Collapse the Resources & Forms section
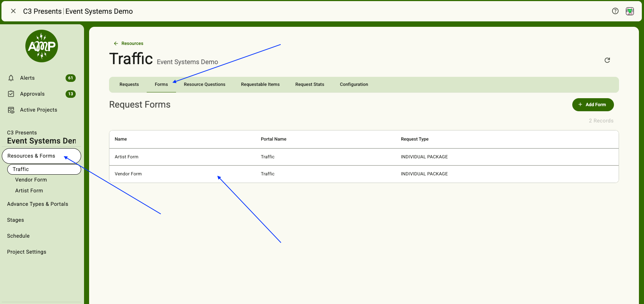Viewport: 644px width, 304px height. point(41,156)
